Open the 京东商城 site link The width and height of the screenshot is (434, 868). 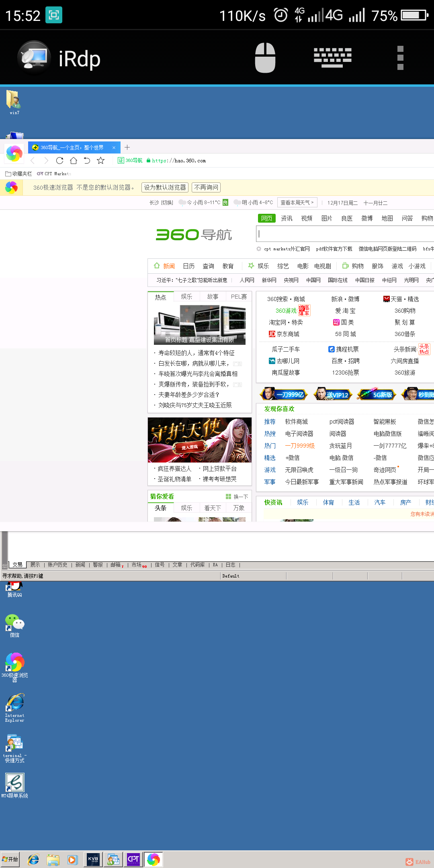point(284,334)
